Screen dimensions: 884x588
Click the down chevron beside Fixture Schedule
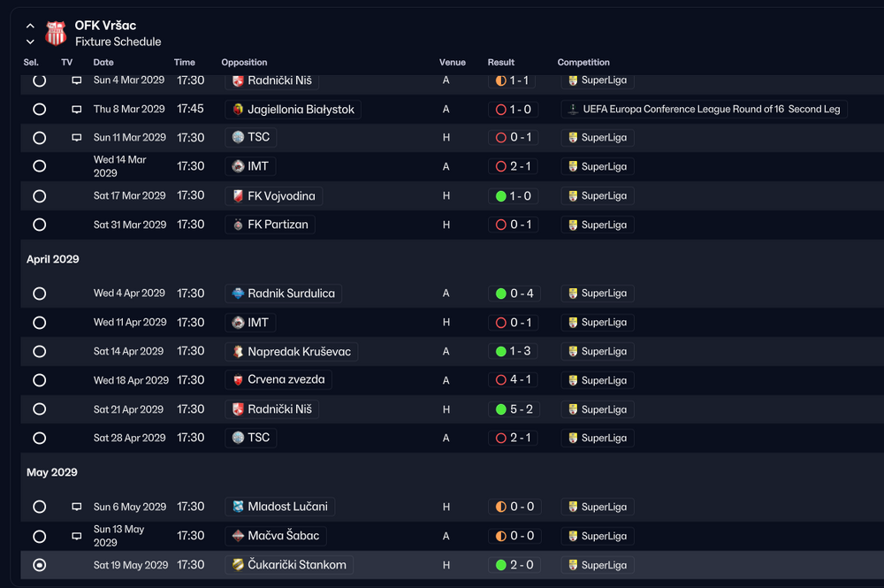pyautogui.click(x=30, y=42)
